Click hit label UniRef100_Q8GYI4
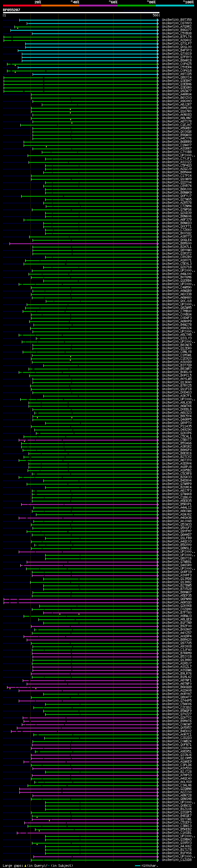 tap(177, 78)
